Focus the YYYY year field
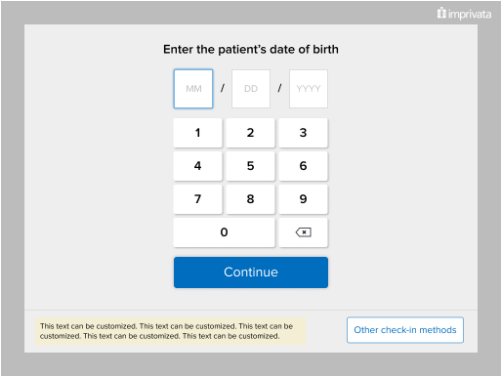This screenshot has height=380, width=501. 308,89
